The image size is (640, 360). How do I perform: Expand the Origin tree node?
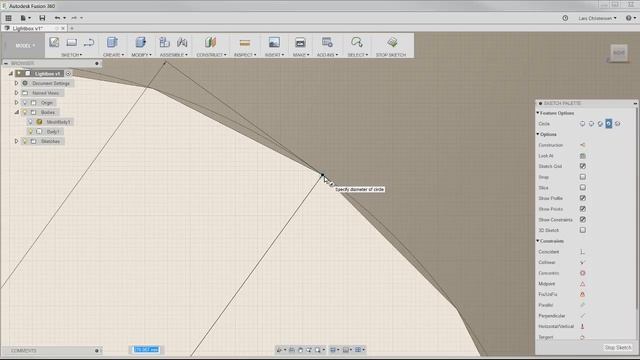pyautogui.click(x=16, y=102)
